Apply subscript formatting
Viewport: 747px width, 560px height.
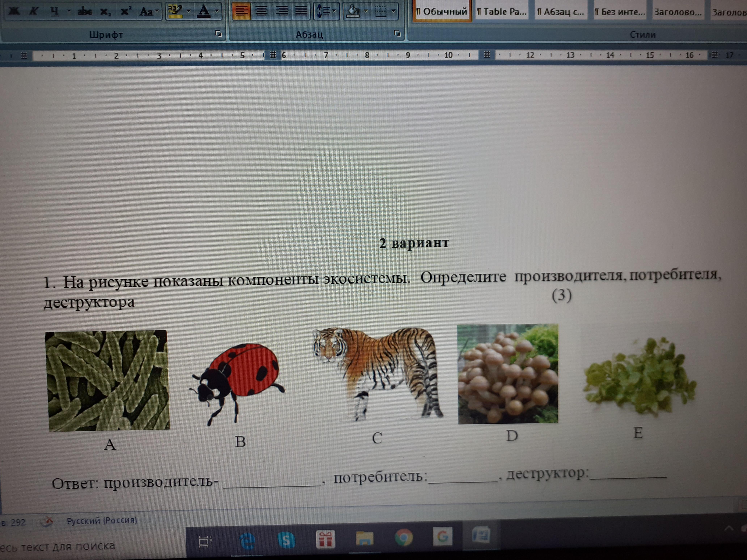105,11
